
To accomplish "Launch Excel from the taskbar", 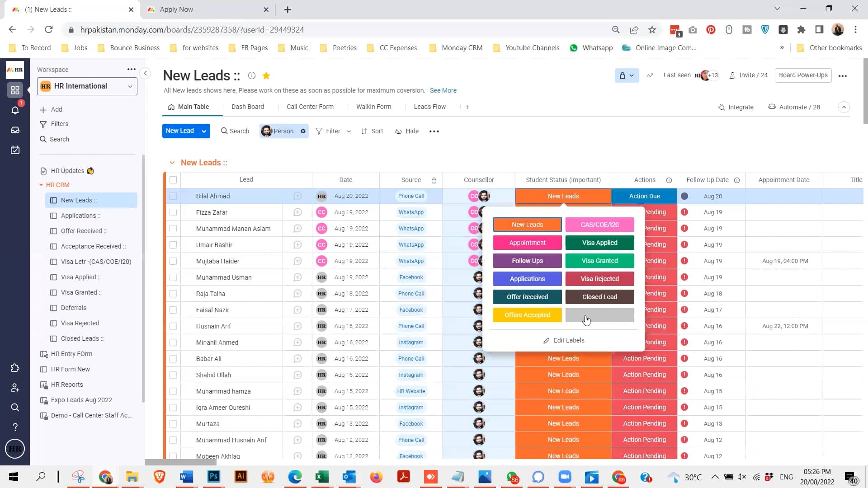I will coord(322,477).
